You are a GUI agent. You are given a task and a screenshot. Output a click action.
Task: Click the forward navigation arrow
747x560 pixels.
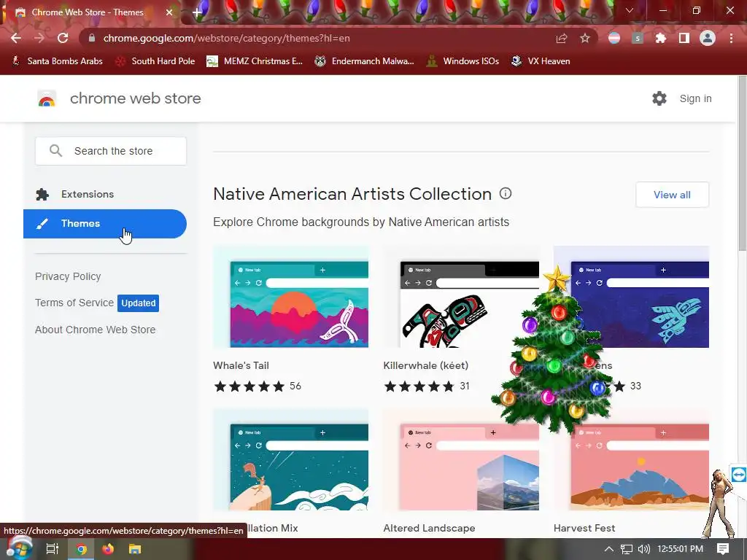[39, 38]
